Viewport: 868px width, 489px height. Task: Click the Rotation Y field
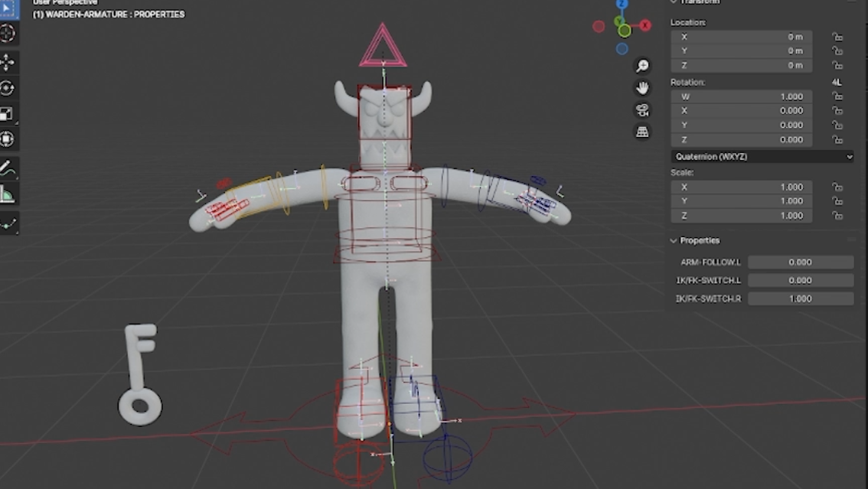[x=741, y=125]
